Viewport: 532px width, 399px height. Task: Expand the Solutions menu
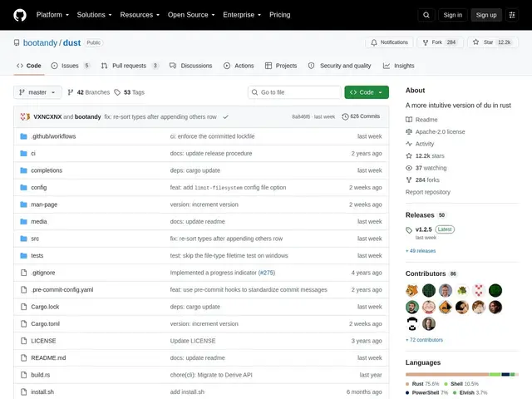(94, 15)
